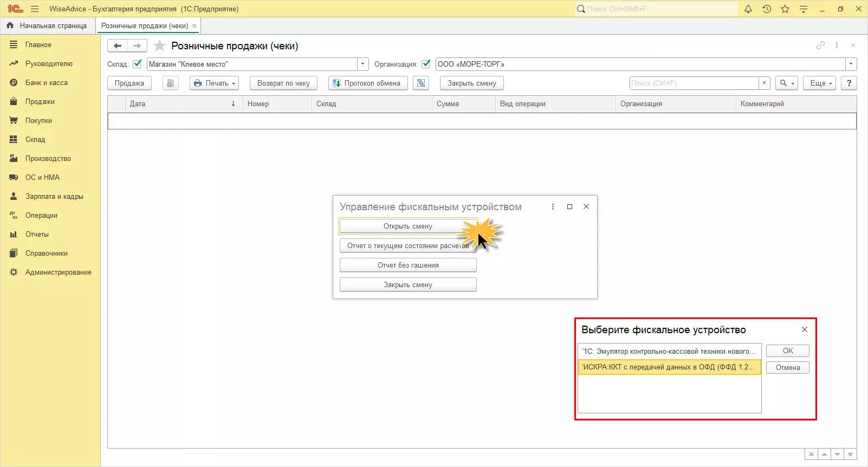Open the Руководителю section
Viewport: 868px width, 467px height.
tap(49, 64)
